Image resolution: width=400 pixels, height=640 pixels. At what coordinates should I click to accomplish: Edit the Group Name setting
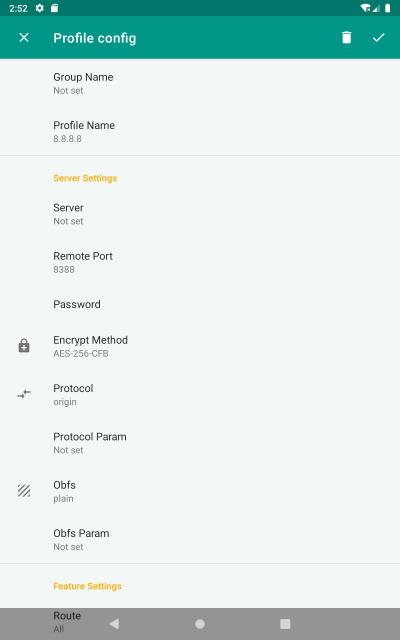200,83
